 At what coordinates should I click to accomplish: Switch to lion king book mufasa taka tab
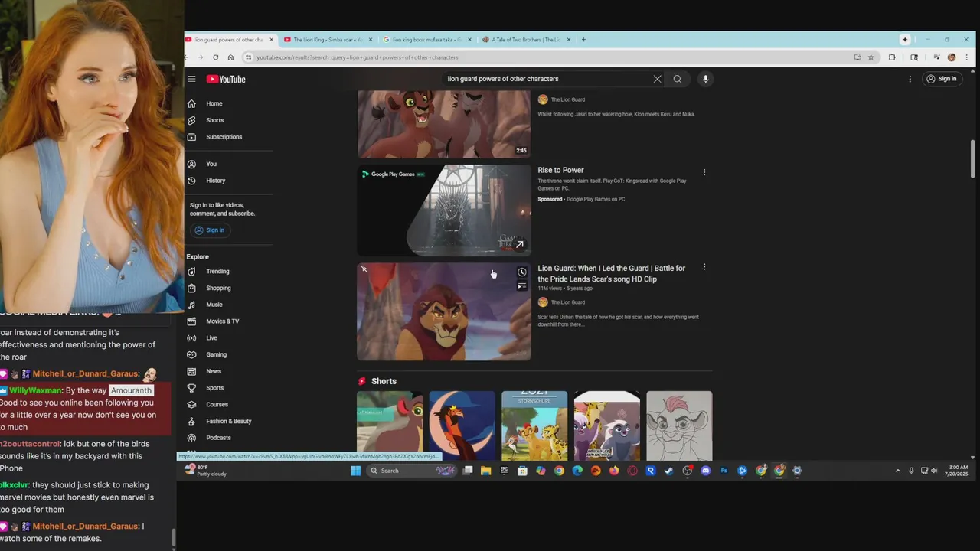tap(425, 39)
